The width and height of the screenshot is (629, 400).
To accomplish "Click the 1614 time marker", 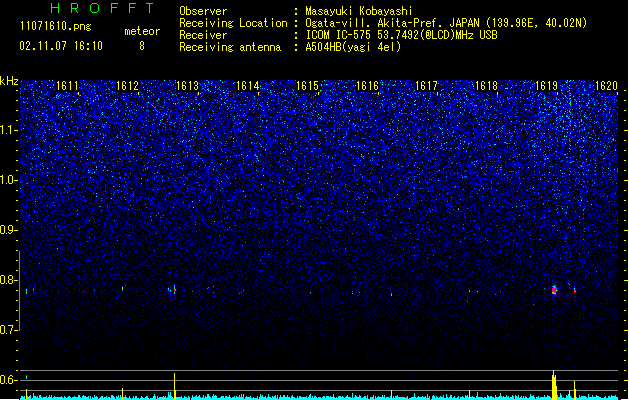I will 248,86.
